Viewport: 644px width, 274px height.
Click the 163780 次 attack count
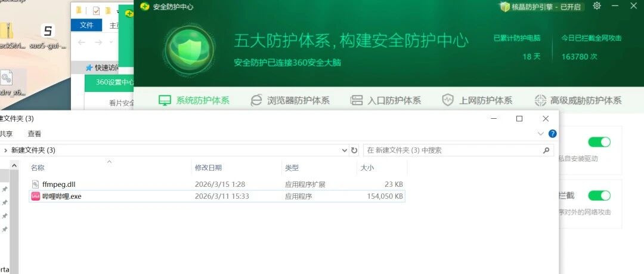point(580,57)
